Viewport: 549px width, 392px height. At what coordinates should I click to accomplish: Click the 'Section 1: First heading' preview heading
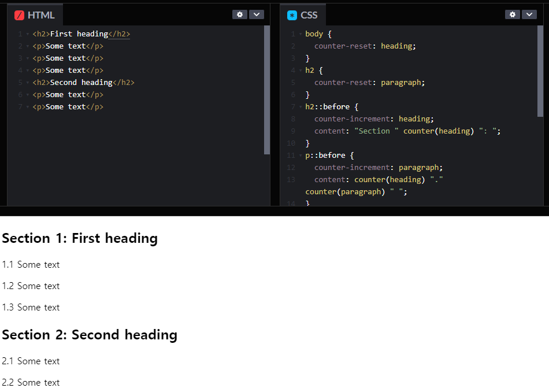[80, 238]
